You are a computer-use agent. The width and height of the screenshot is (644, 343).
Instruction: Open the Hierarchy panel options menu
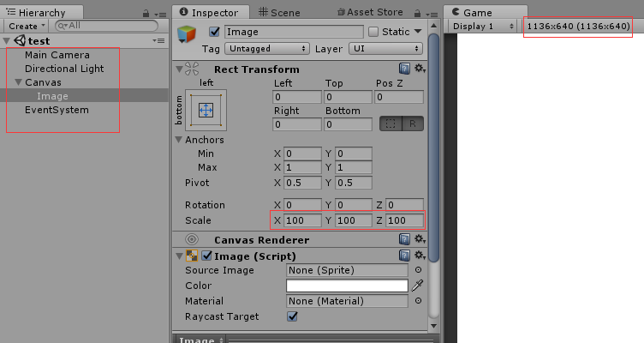pyautogui.click(x=161, y=15)
